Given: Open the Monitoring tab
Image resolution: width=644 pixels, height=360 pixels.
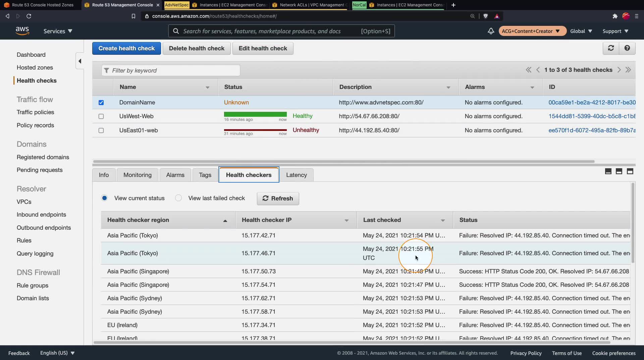Looking at the screenshot, I should pos(137,175).
